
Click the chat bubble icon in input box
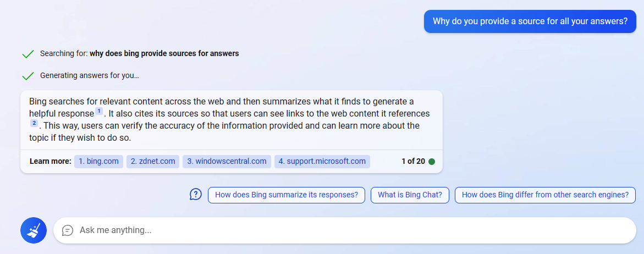68,230
